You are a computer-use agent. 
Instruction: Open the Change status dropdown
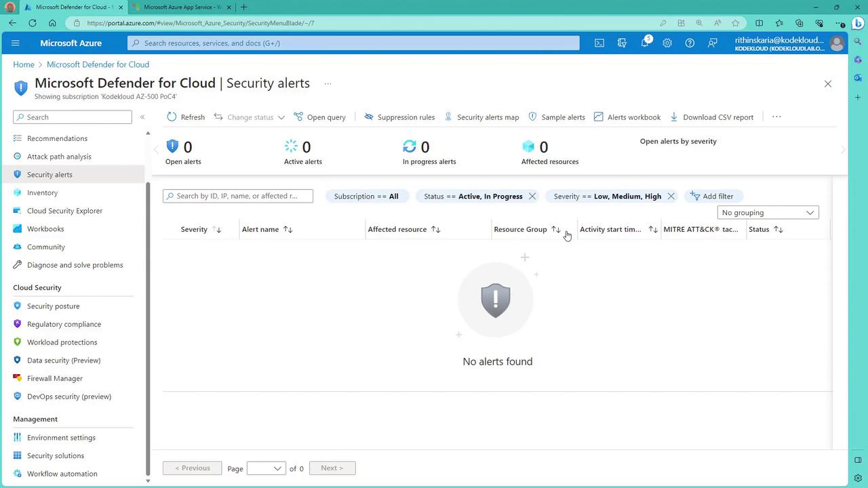[x=249, y=117]
